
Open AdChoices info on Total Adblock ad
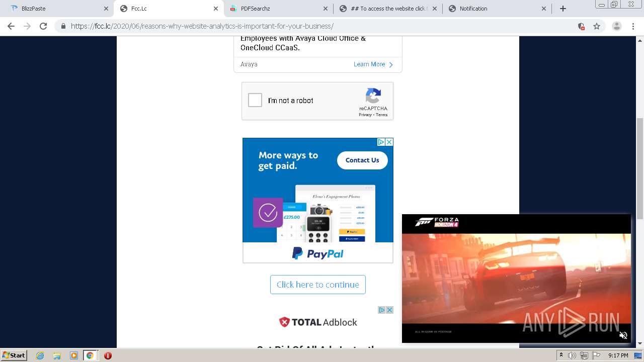click(x=382, y=310)
